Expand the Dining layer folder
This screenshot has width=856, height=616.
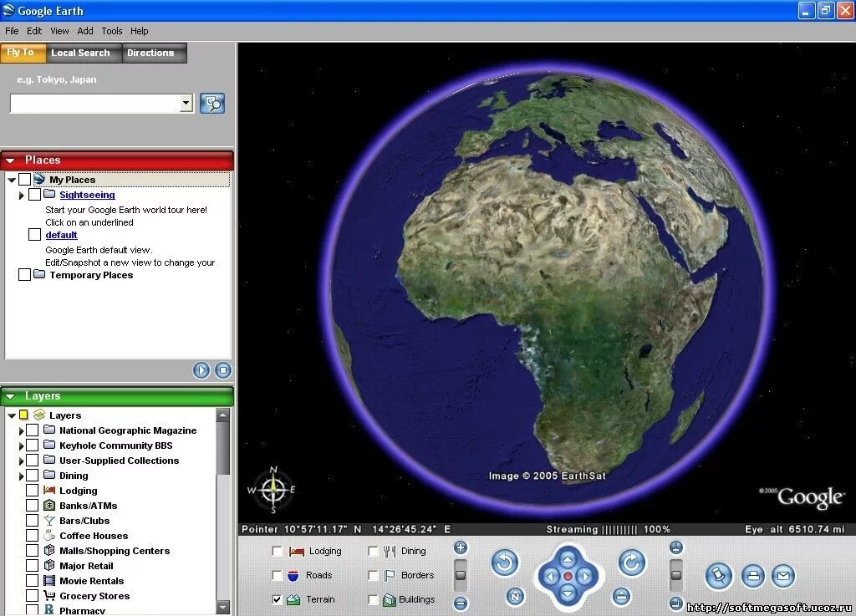pyautogui.click(x=21, y=476)
